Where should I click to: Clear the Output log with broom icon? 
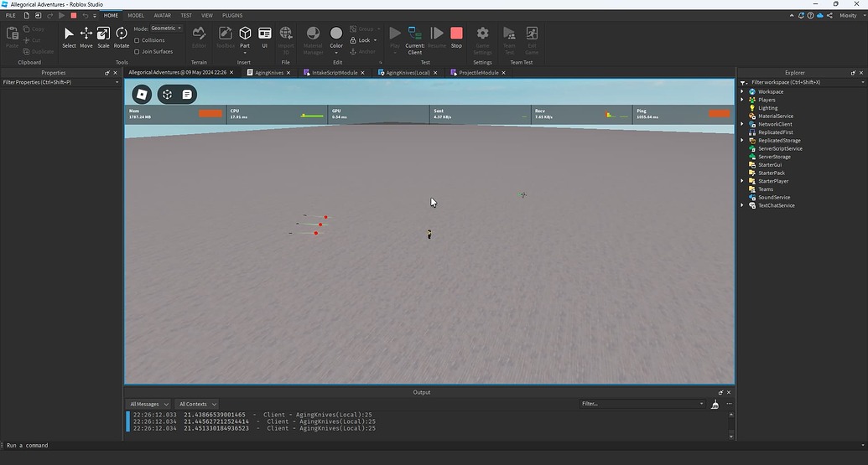715,404
